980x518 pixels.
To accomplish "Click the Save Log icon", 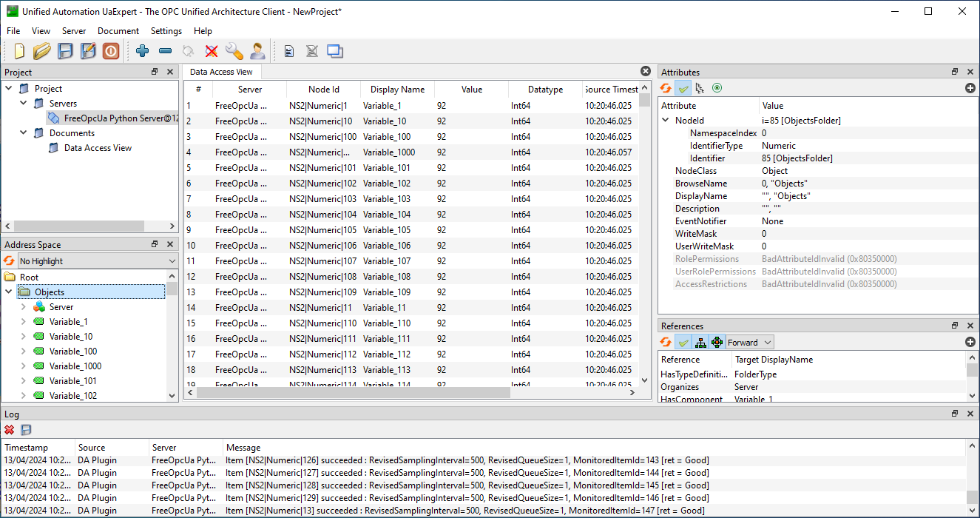I will point(25,429).
